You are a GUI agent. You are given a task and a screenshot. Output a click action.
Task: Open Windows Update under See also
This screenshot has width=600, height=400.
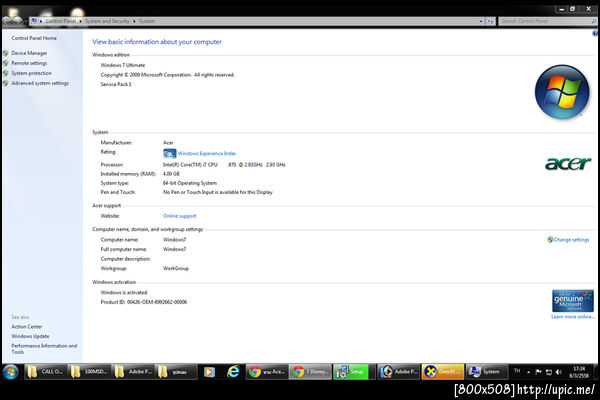30,336
